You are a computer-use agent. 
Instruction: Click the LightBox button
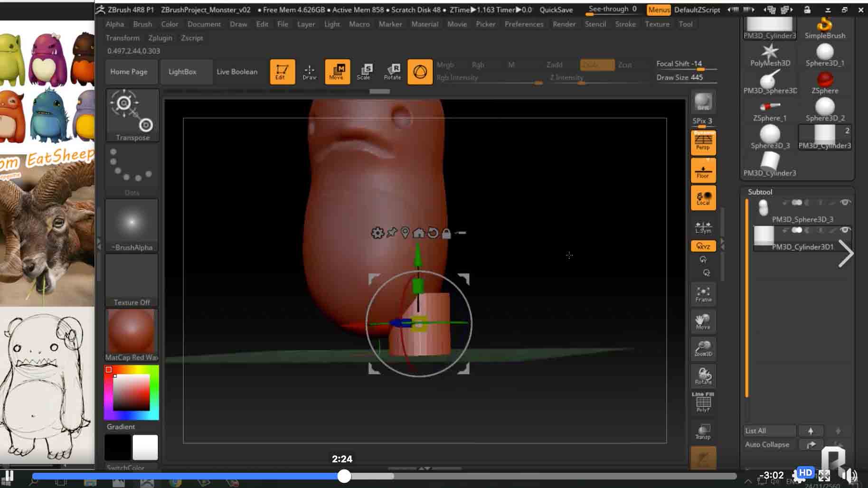pos(182,72)
